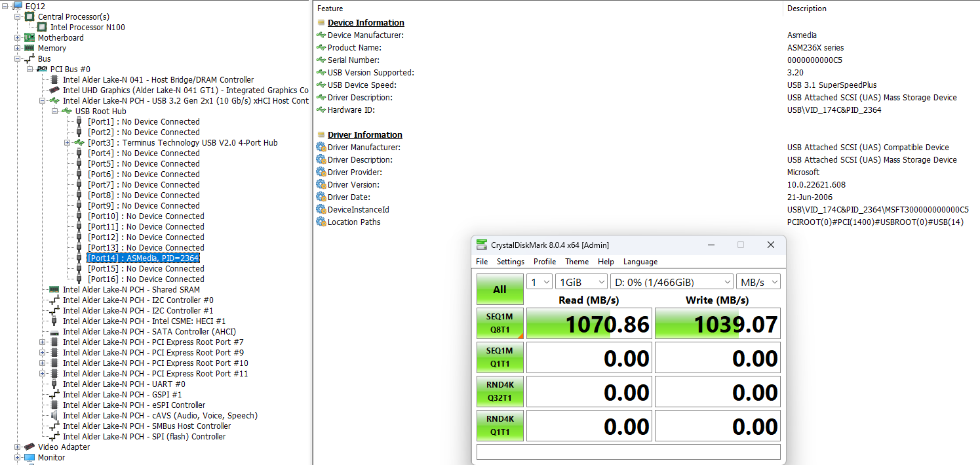This screenshot has width=980, height=465.
Task: Click the Monitor icon in tree
Action: (x=29, y=457)
